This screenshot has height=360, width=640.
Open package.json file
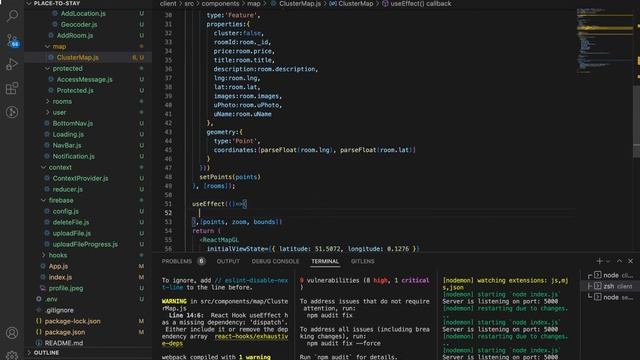(x=65, y=332)
